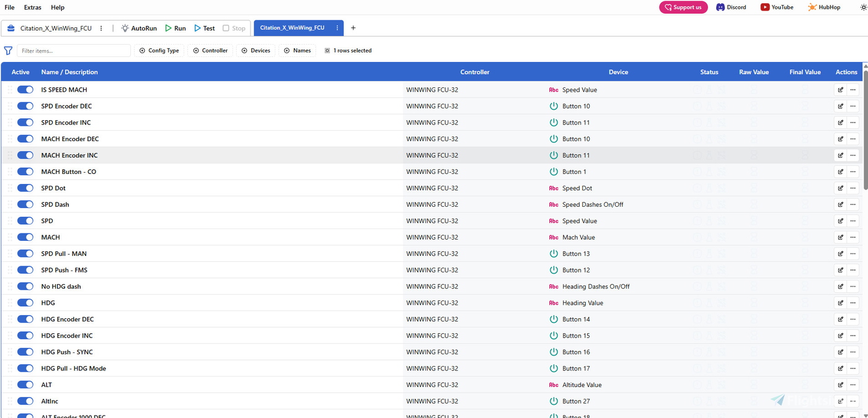Toggle active switch for MACH Button - CO
The image size is (868, 418).
tap(25, 172)
